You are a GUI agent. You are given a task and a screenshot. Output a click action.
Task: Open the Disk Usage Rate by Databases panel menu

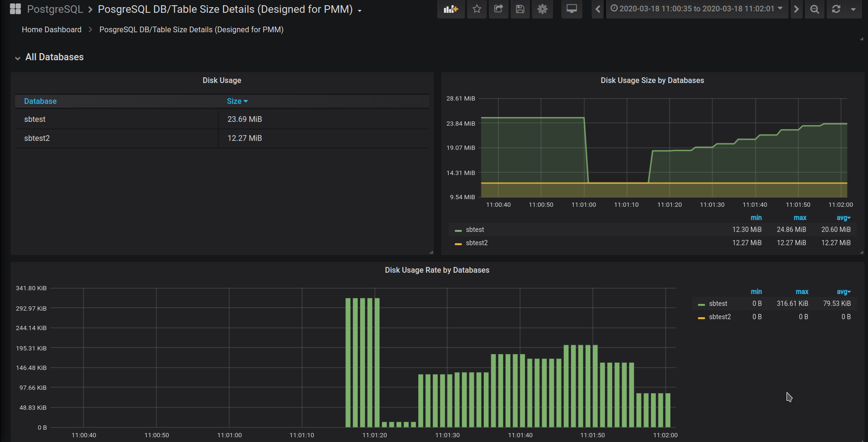point(437,270)
